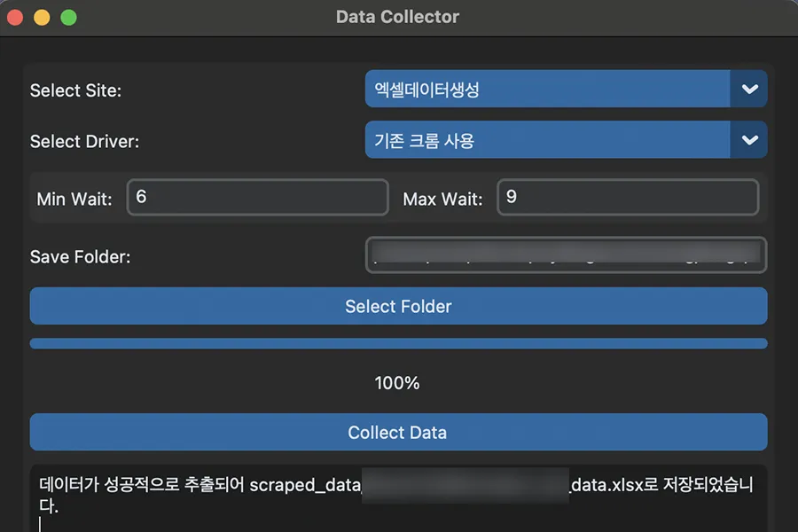Click the 100% progress label

[397, 383]
